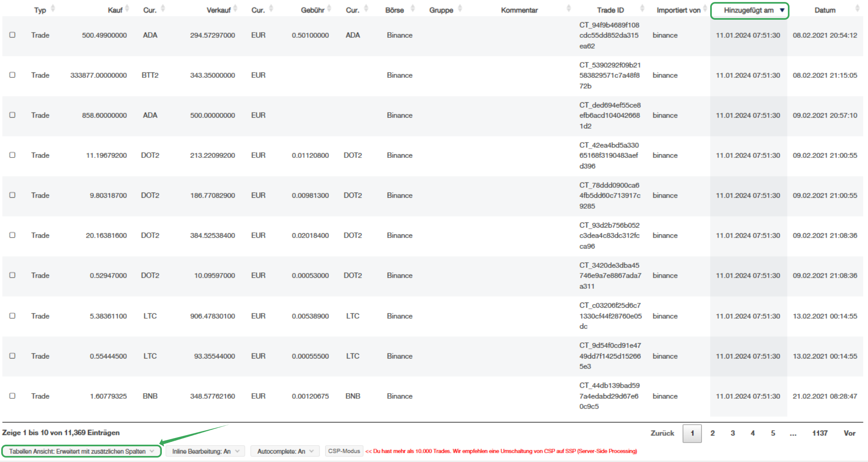This screenshot has width=868, height=462.
Task: Open the Tabellen Ansicht dropdown
Action: point(81,451)
